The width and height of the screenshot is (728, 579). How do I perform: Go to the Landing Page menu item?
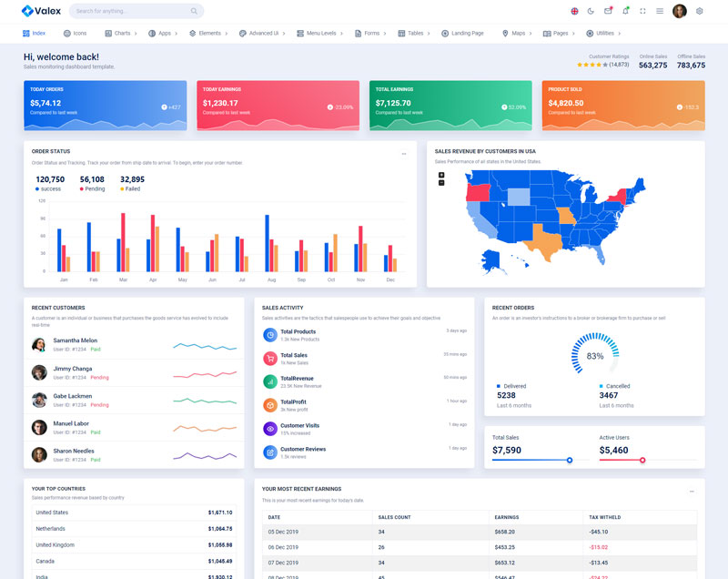tap(462, 33)
